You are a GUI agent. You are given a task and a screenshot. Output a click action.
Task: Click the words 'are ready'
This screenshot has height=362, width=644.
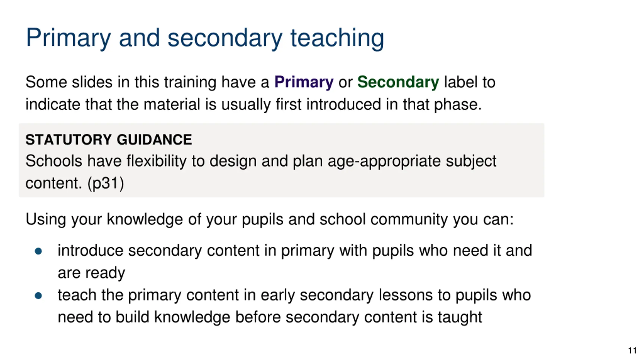91,273
